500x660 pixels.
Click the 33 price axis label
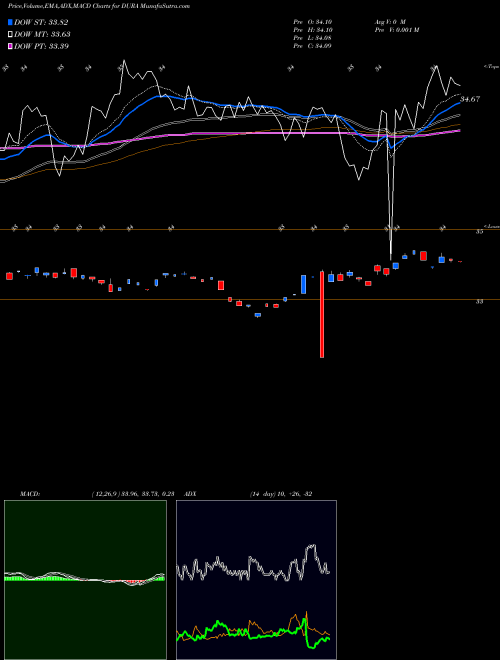[479, 302]
